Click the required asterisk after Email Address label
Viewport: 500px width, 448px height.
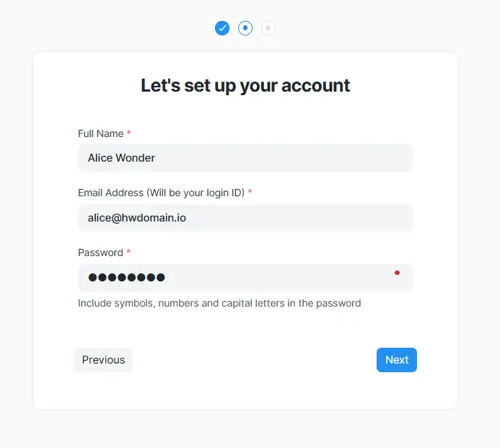click(250, 192)
